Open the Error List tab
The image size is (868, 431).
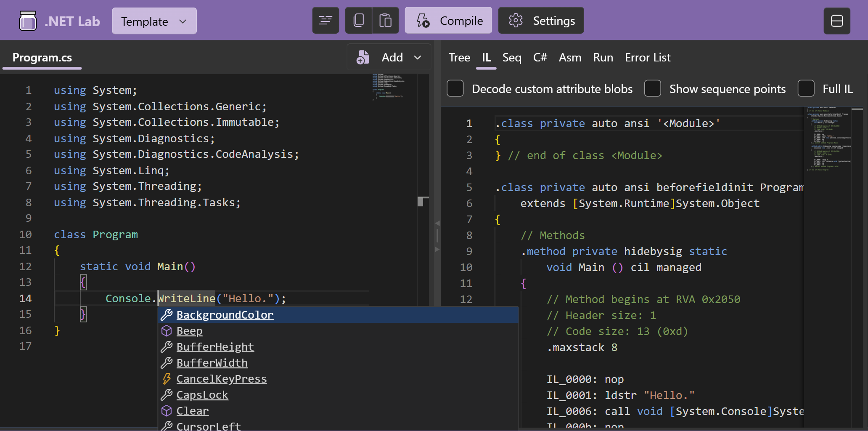pos(648,58)
